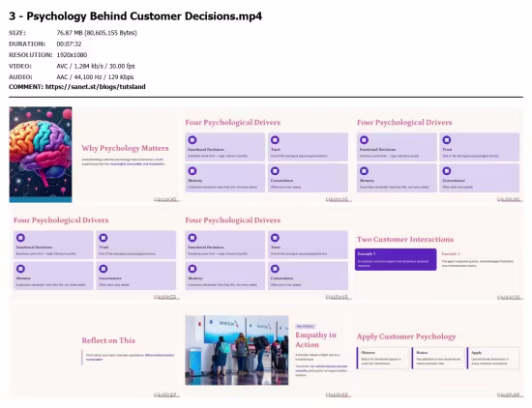Open the sanet.st/blogs/tutsland comment URL
Image resolution: width=532 pixels, height=408 pixels.
pos(96,87)
